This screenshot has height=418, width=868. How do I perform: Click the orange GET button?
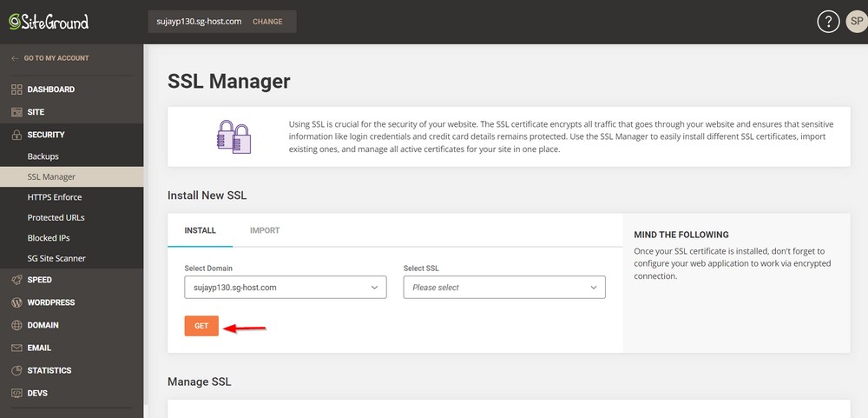[x=201, y=326]
